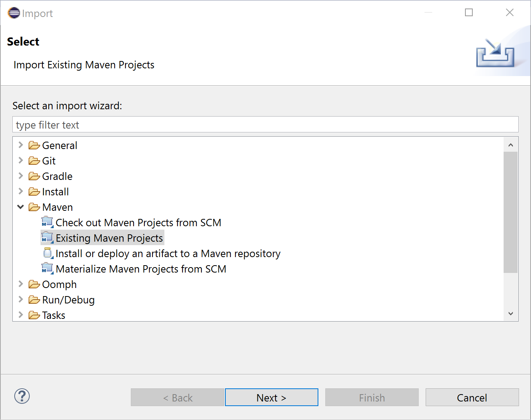This screenshot has height=420, width=531.
Task: Click icon beside Check out Maven Projects from SCM
Action: [47, 223]
